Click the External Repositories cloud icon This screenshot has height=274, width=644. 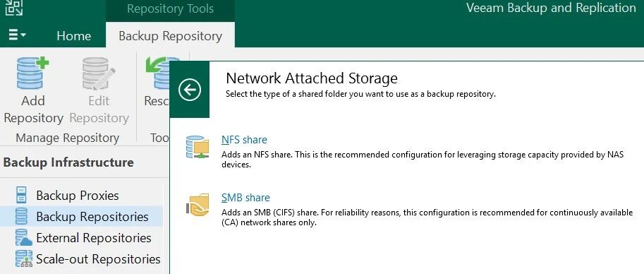[x=23, y=238]
